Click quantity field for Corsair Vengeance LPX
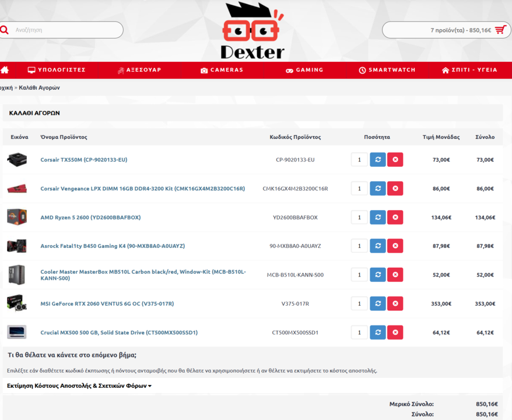This screenshot has height=420, width=512. [359, 188]
